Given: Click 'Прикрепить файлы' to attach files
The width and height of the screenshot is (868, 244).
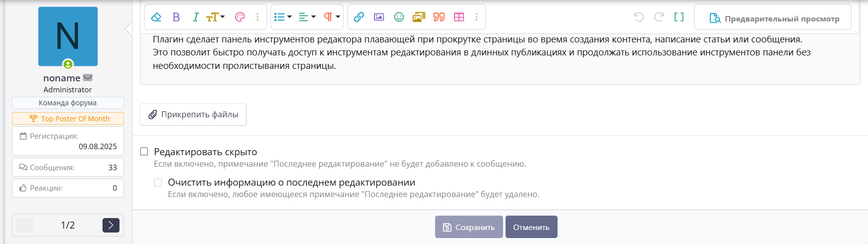Looking at the screenshot, I should tap(193, 115).
